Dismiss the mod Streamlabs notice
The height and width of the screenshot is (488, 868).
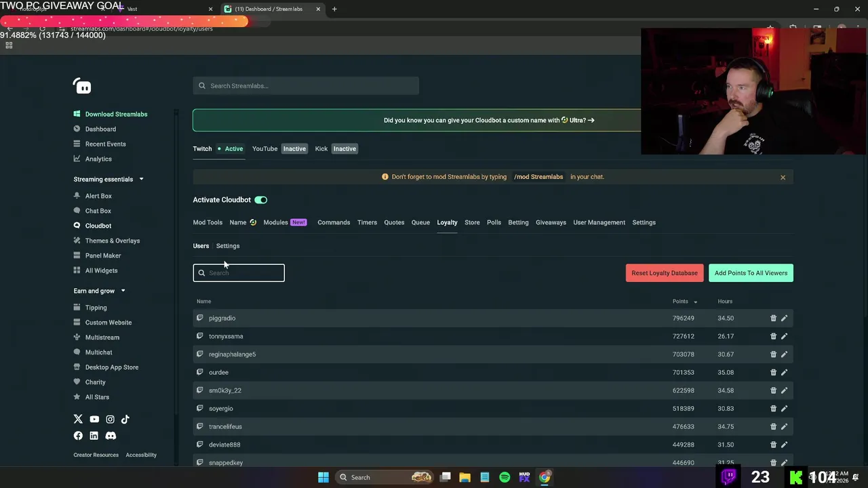pyautogui.click(x=783, y=177)
